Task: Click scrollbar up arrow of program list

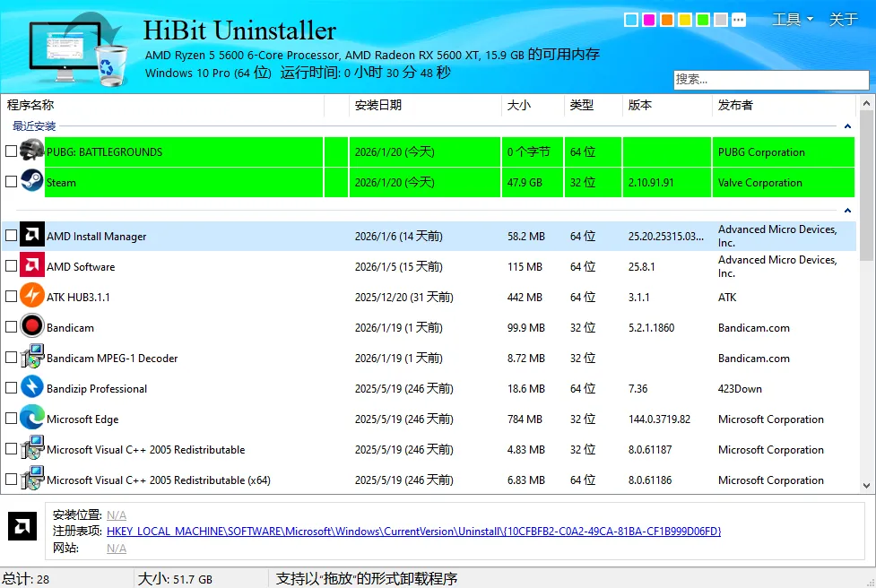Action: (x=866, y=103)
